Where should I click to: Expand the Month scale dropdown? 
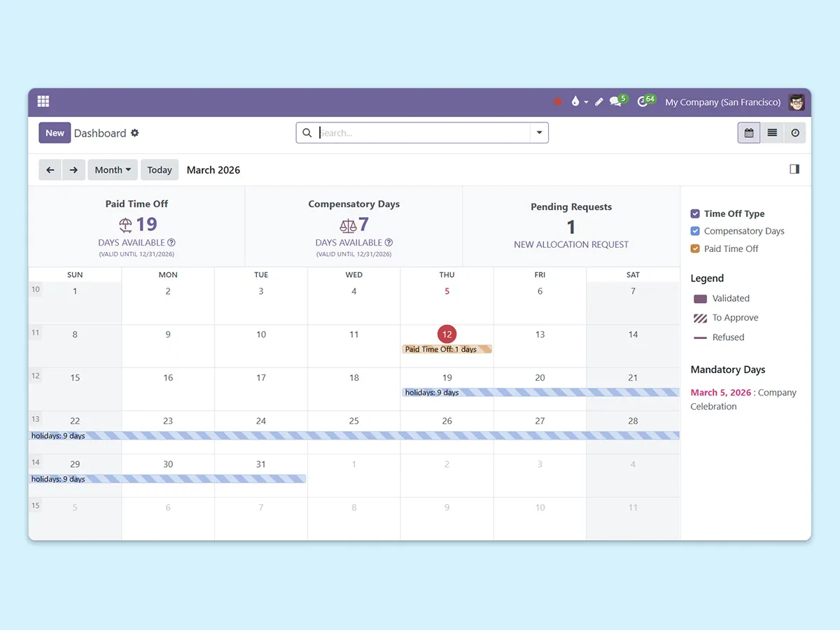[113, 170]
